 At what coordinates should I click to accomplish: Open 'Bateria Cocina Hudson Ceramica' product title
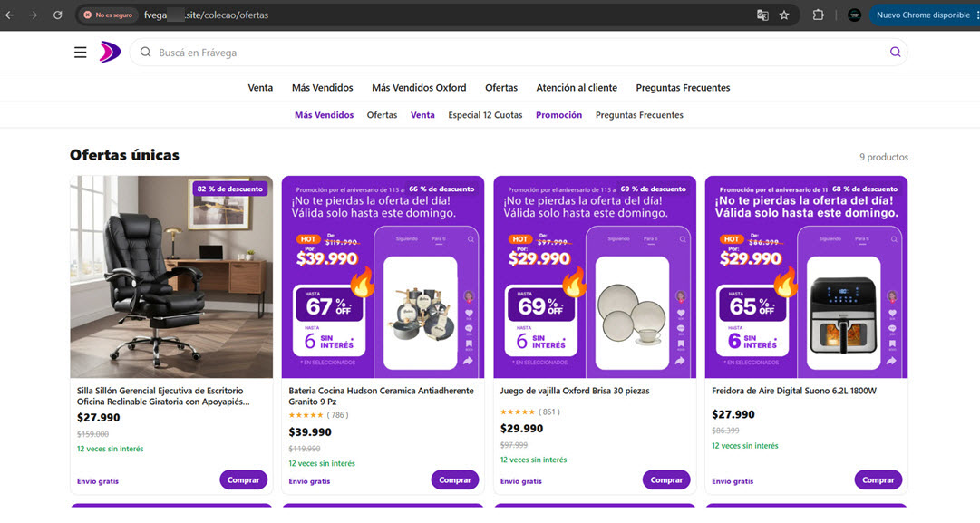(382, 396)
